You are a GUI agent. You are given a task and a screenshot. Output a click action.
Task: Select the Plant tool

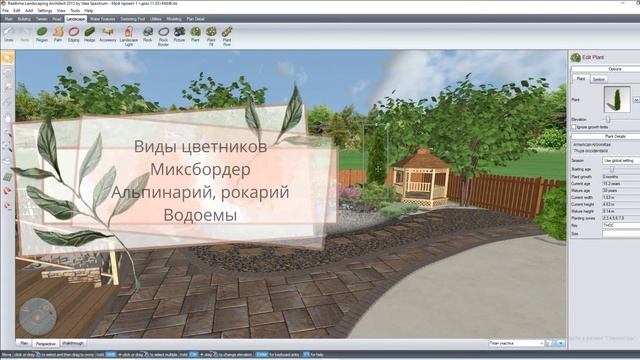(x=196, y=34)
